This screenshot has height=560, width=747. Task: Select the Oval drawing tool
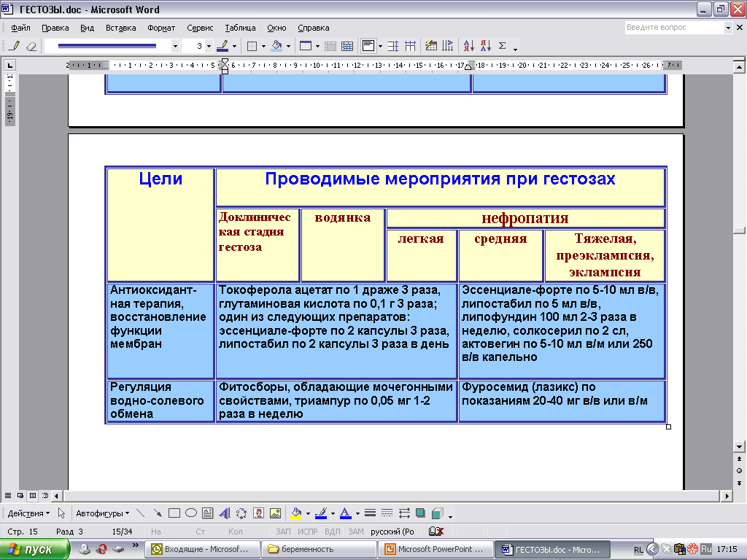coord(191,513)
